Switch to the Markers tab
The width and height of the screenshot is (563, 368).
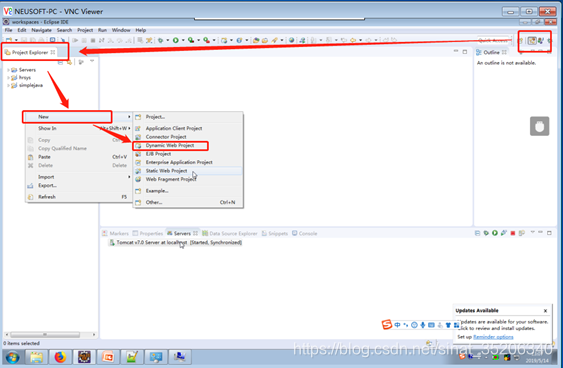pyautogui.click(x=115, y=233)
